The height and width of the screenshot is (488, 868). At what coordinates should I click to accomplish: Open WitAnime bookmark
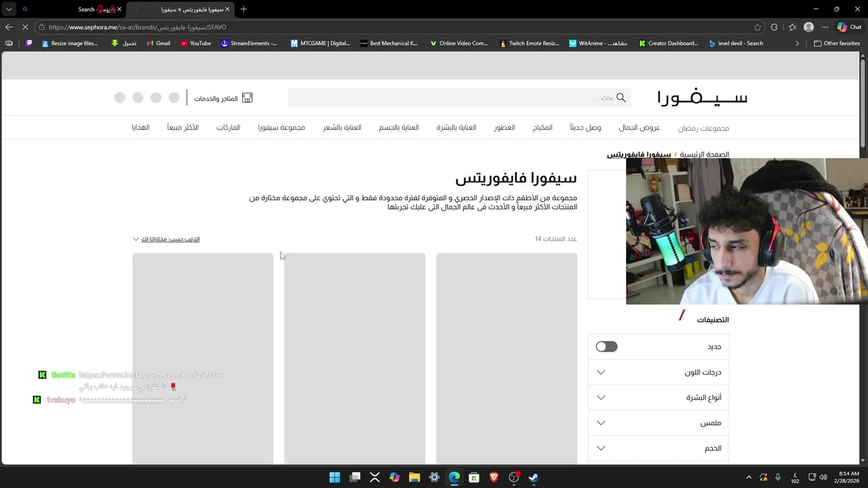(598, 43)
